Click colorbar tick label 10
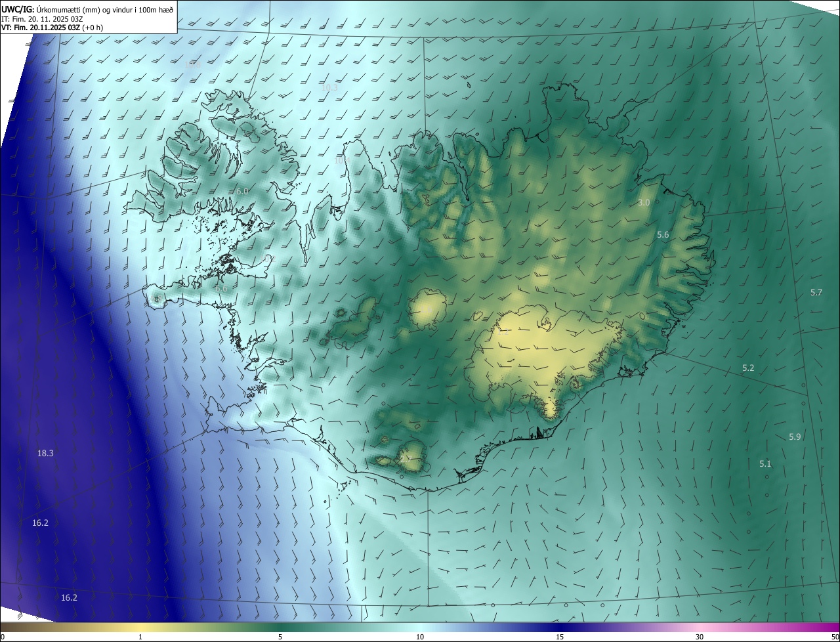Image resolution: width=840 pixels, height=642 pixels. click(x=420, y=637)
